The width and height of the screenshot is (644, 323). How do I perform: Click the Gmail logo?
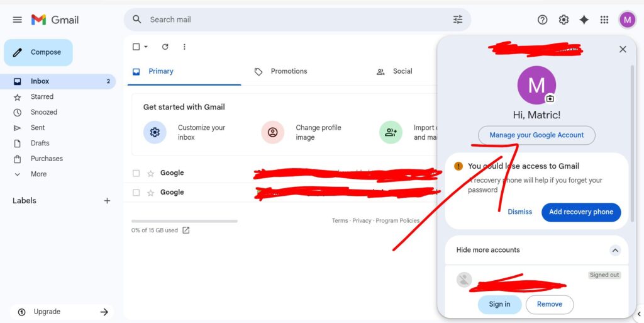point(55,20)
